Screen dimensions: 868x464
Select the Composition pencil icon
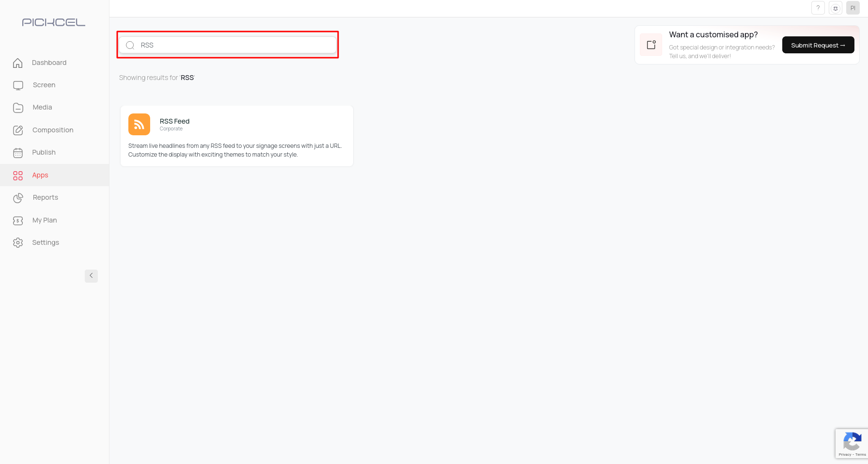18,130
